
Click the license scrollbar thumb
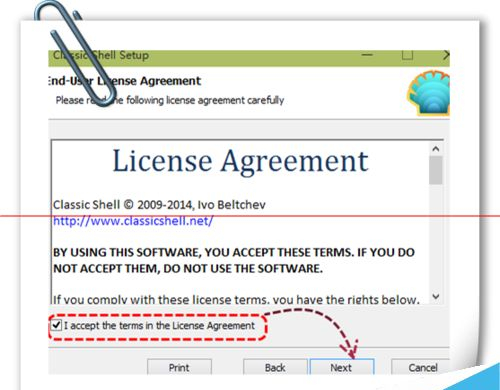(x=436, y=170)
